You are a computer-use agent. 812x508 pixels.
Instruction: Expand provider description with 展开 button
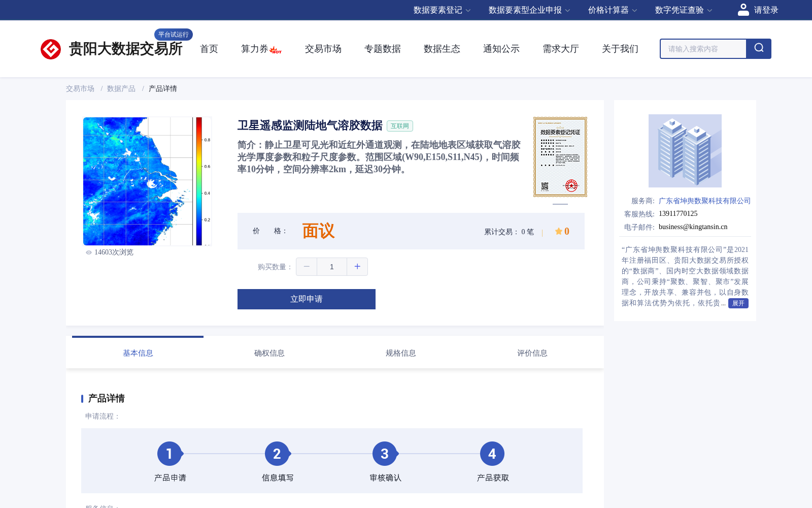click(738, 303)
